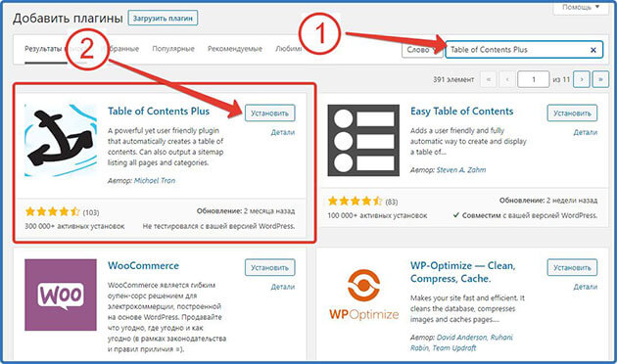Open the WP-Optimize — Clean, Compress, Cache title

[x=462, y=272]
